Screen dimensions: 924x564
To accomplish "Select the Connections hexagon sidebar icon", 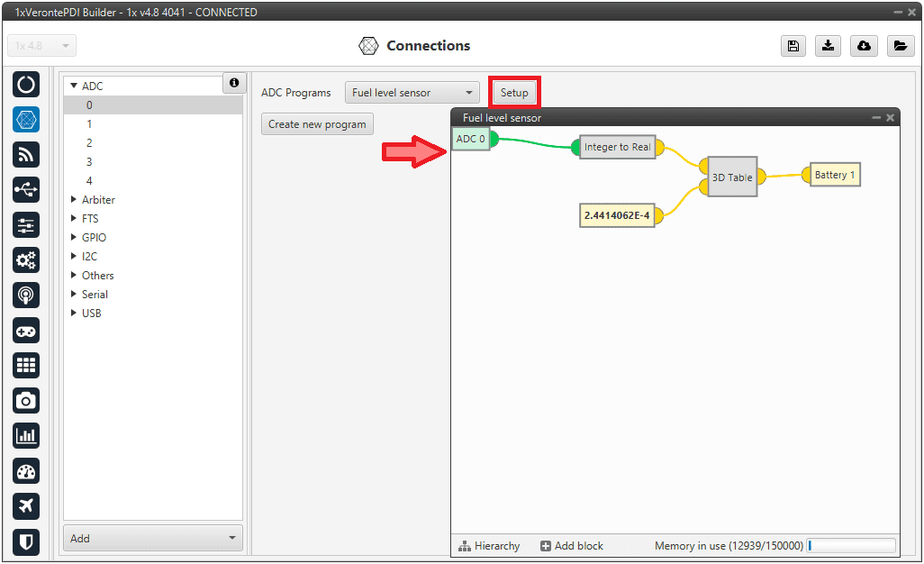I will 26,120.
